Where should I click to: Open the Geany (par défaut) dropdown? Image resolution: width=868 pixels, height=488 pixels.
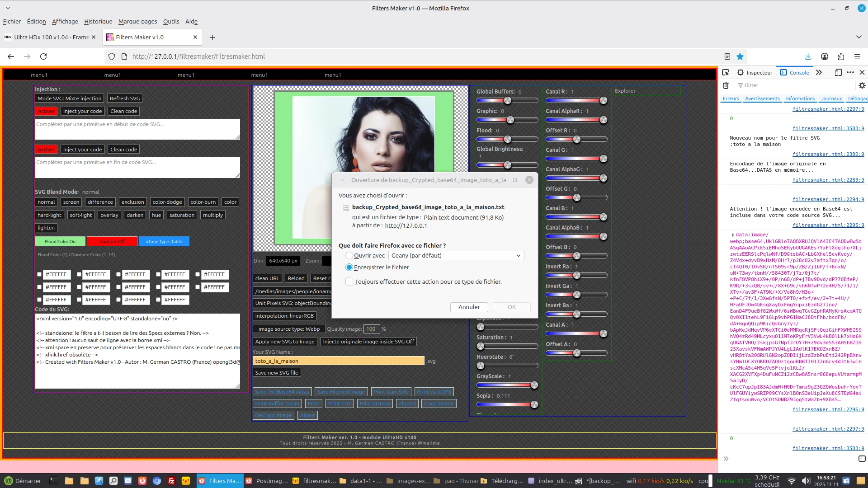[456, 256]
